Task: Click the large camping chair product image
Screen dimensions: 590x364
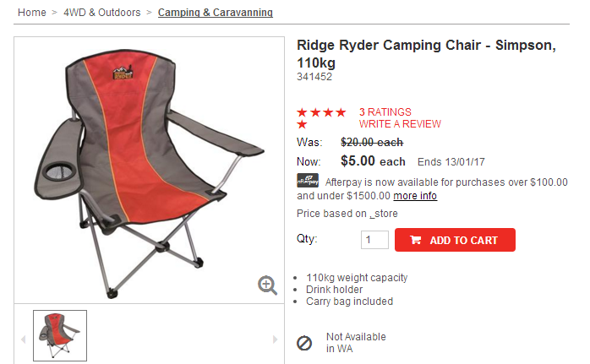Action: [149, 171]
